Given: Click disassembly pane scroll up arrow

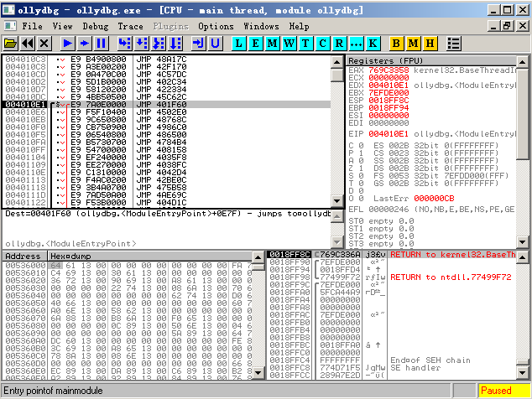Looking at the screenshot, I should click(x=337, y=62).
